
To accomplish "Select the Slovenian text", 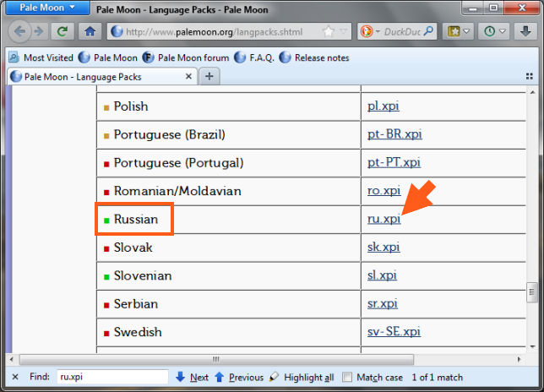I will pos(143,275).
